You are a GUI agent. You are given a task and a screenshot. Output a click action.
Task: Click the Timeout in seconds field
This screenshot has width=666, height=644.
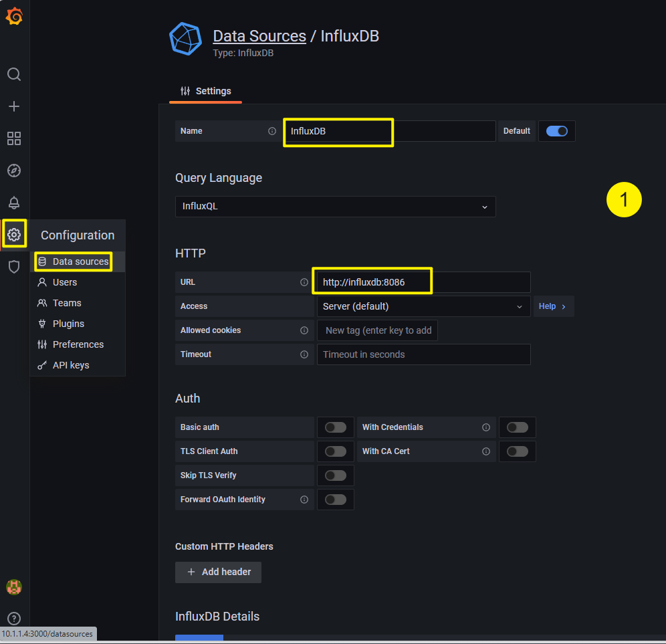click(x=423, y=354)
